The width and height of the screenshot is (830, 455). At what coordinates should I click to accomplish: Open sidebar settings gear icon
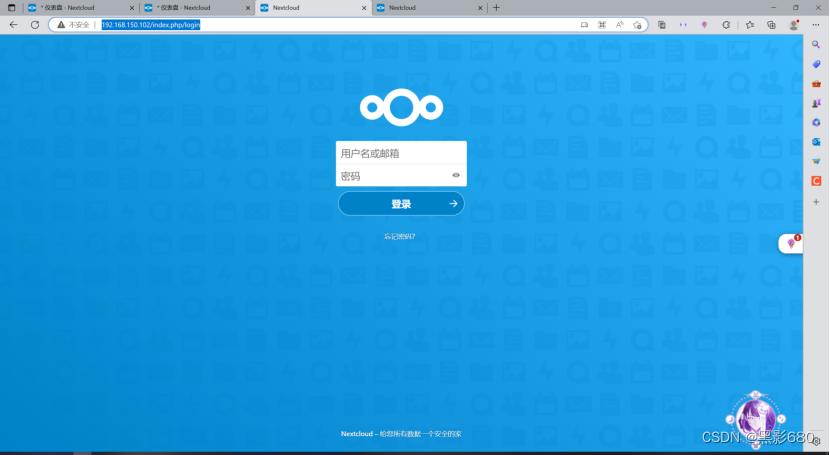coord(817,441)
